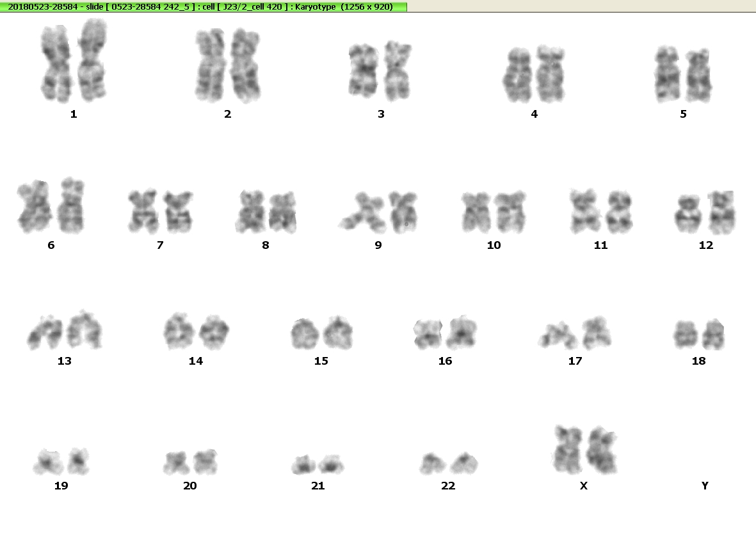Click the label '4' under chromosomes
This screenshot has width=756, height=556.
(535, 114)
